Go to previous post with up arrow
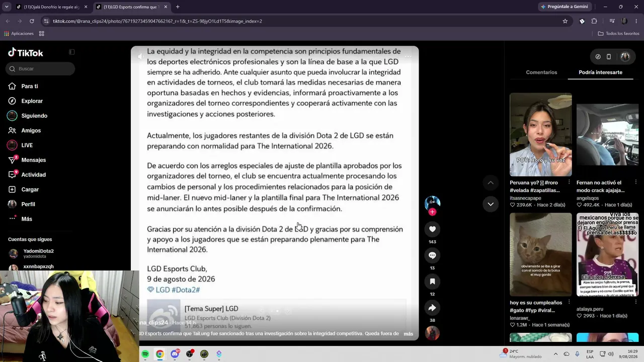 tap(491, 183)
